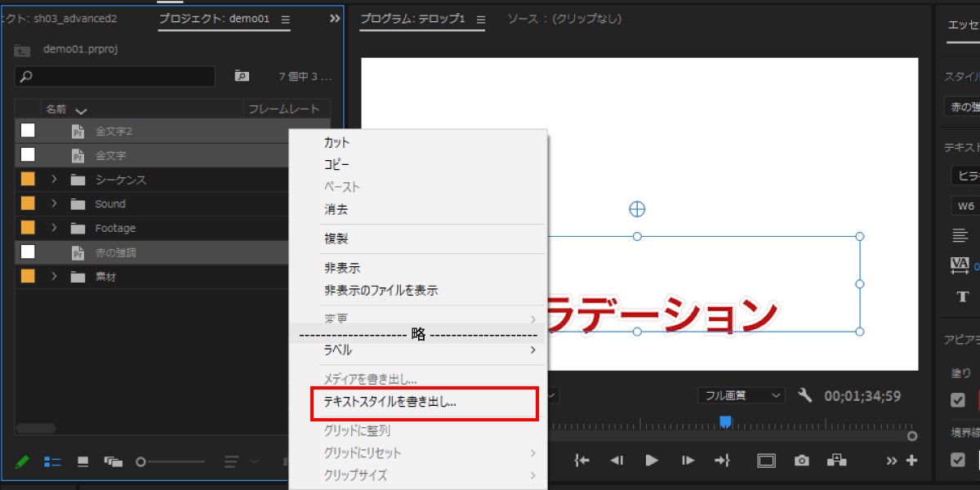Click the program monitor zoom scroll bar end handle

point(912,436)
